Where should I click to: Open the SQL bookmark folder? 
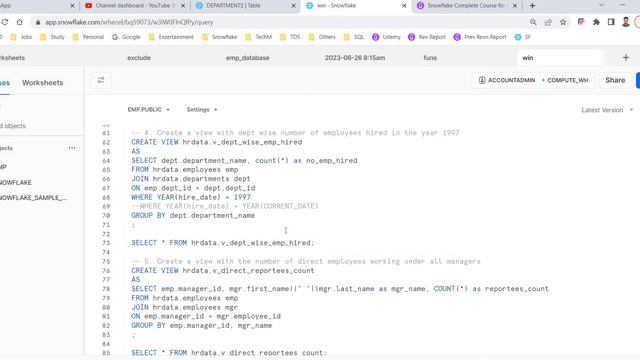(x=353, y=37)
